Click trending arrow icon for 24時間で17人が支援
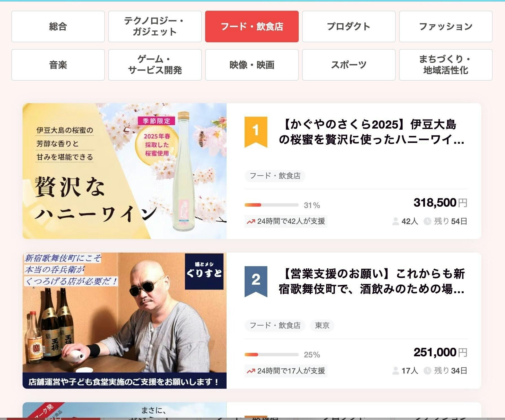The width and height of the screenshot is (505, 420). [x=251, y=371]
